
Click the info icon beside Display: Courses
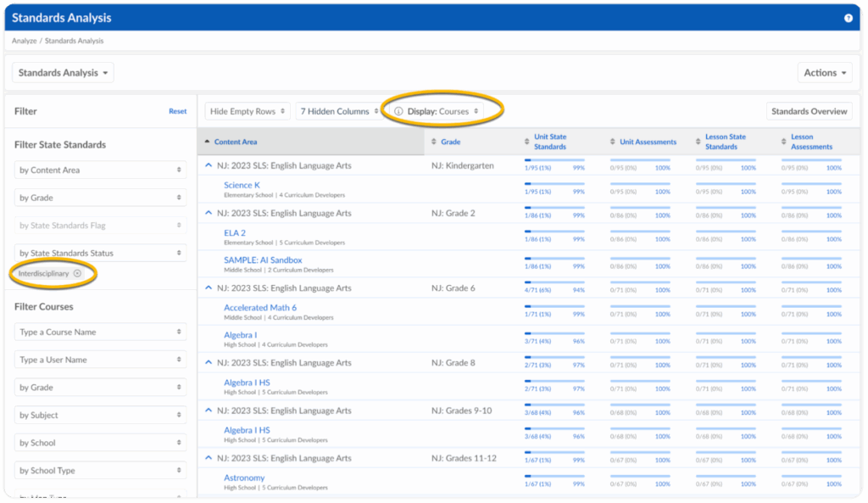coord(398,111)
